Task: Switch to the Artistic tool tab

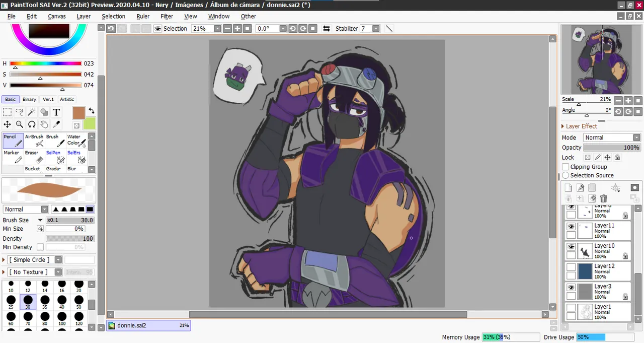Action: click(67, 99)
